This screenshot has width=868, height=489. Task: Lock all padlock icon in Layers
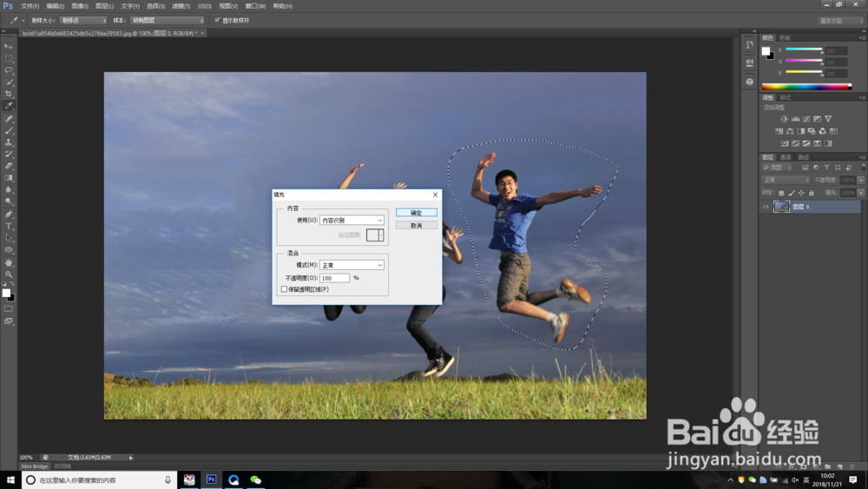point(811,193)
